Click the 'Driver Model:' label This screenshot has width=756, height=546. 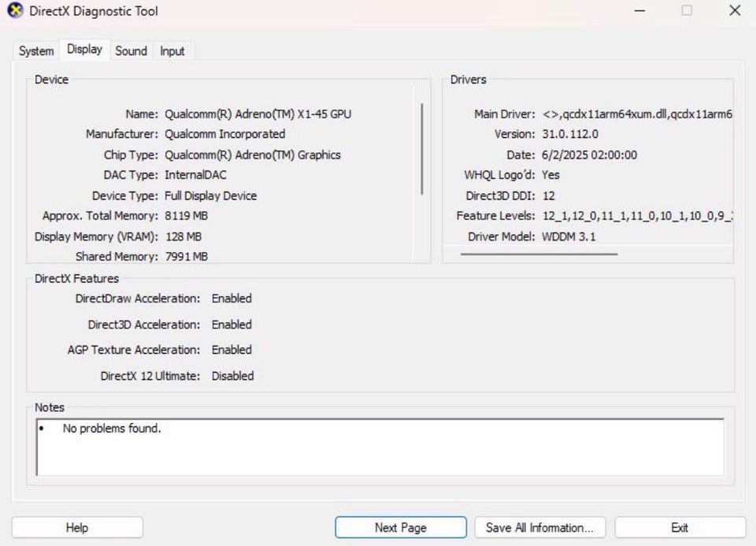tap(502, 237)
